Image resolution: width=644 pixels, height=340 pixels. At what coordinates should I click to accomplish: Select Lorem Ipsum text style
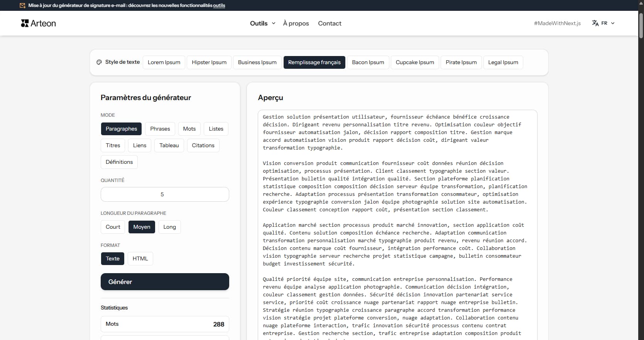[164, 62]
